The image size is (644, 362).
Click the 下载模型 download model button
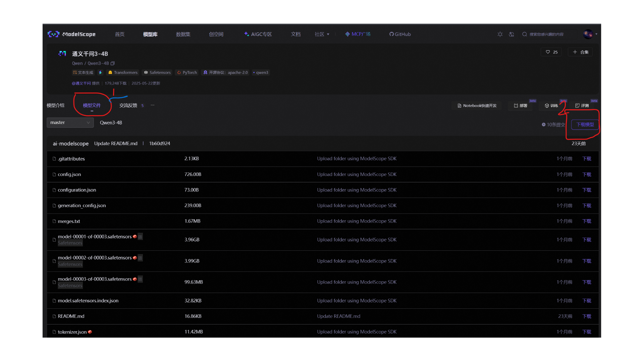click(x=585, y=125)
